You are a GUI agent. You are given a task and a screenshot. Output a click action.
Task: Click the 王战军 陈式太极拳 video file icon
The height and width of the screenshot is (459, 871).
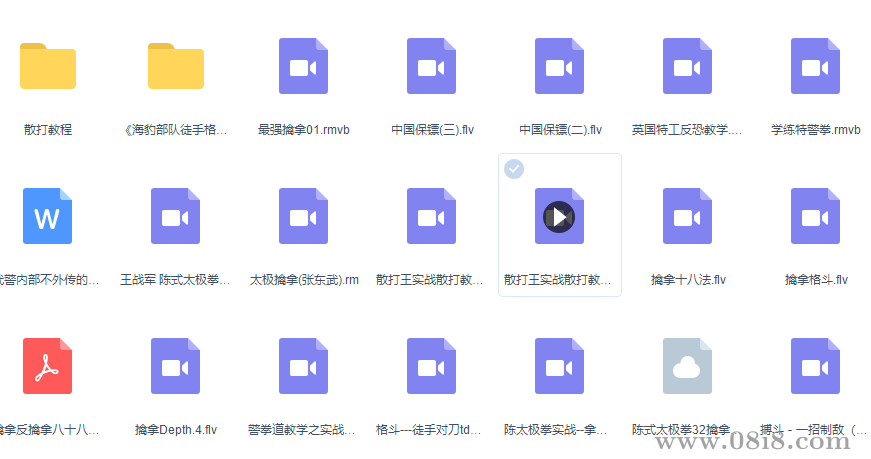tap(176, 216)
